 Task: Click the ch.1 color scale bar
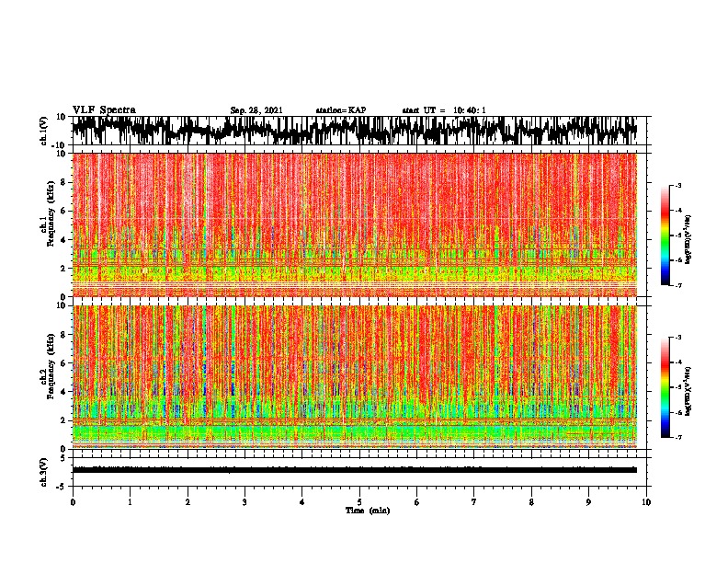(x=665, y=236)
